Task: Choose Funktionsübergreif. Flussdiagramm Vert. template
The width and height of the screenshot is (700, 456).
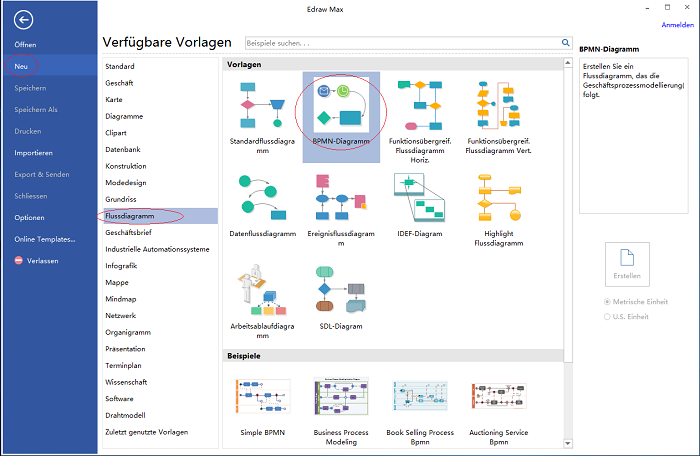Action: [x=498, y=105]
